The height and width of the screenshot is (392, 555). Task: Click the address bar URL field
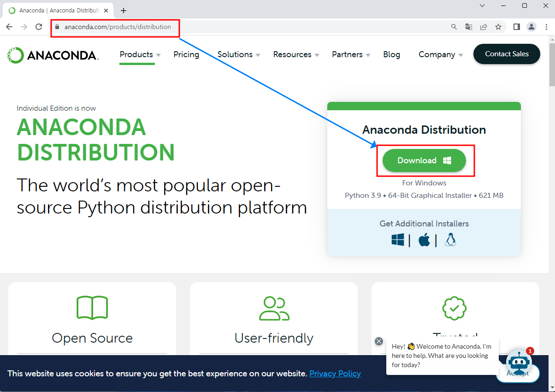point(249,27)
